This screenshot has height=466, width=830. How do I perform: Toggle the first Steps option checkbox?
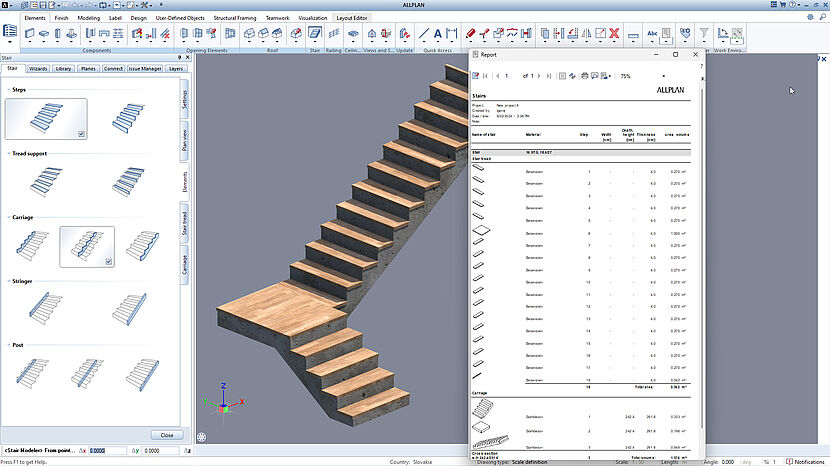(x=81, y=132)
